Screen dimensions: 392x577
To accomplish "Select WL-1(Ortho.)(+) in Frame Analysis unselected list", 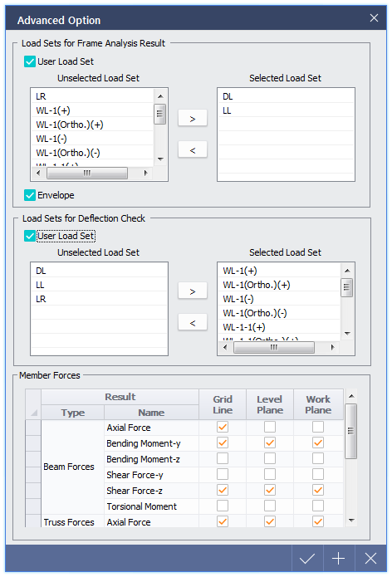I will tap(92, 125).
